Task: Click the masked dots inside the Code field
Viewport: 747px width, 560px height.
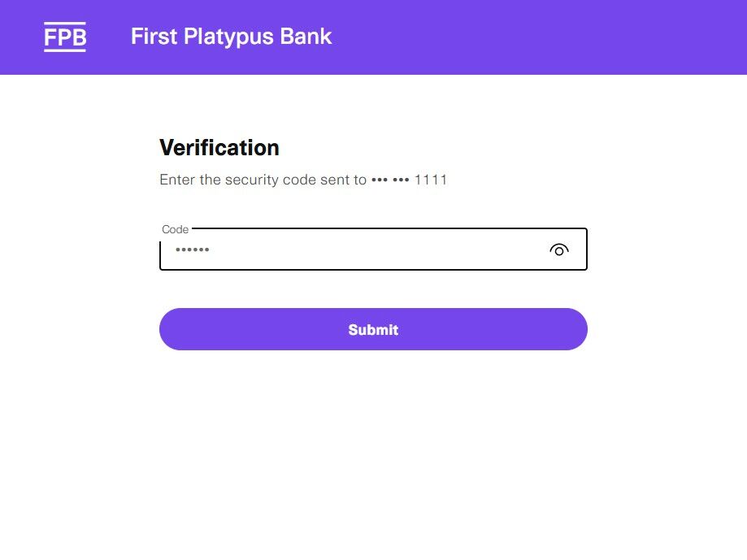Action: 193,250
